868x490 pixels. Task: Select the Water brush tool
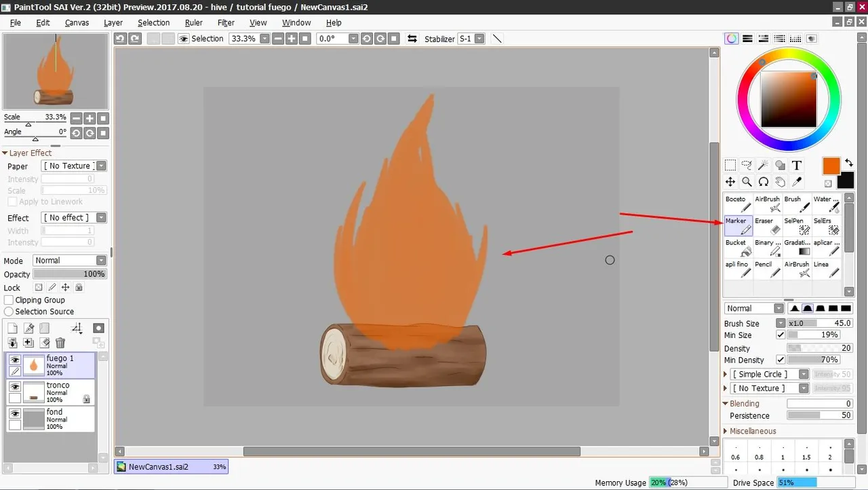tap(826, 204)
